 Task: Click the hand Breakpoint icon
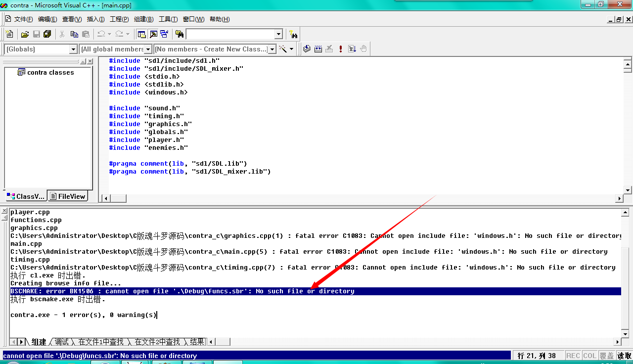[x=363, y=49]
